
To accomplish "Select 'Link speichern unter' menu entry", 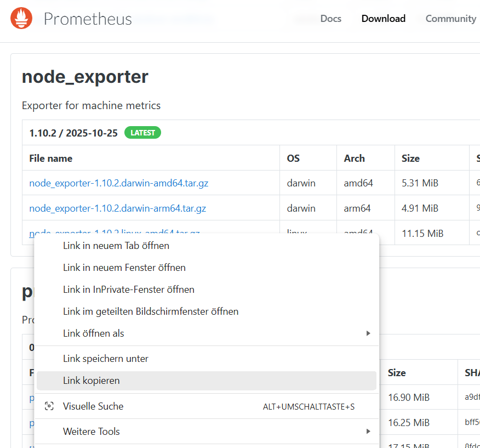I will (x=106, y=359).
